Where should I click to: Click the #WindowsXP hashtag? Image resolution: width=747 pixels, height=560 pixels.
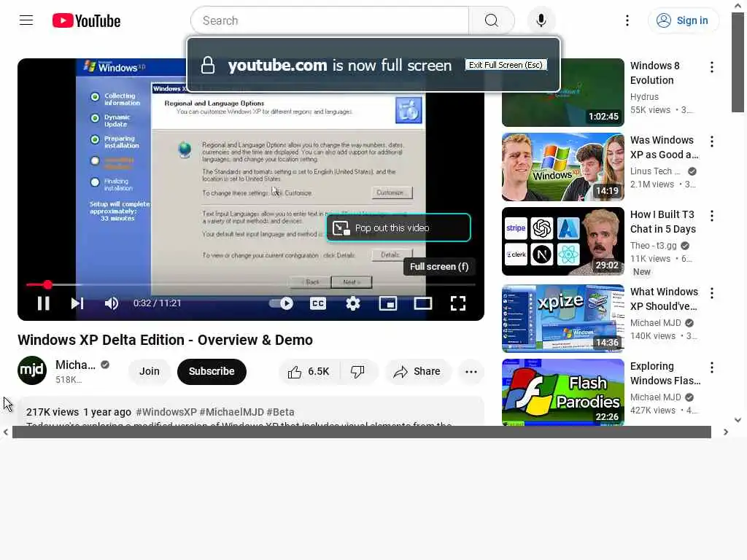pyautogui.click(x=166, y=412)
